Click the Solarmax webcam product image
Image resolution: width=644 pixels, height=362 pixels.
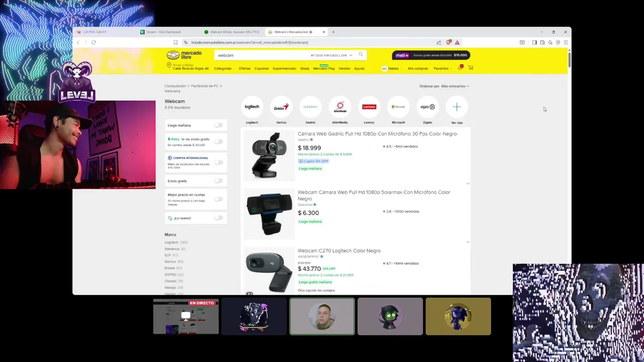click(x=269, y=214)
